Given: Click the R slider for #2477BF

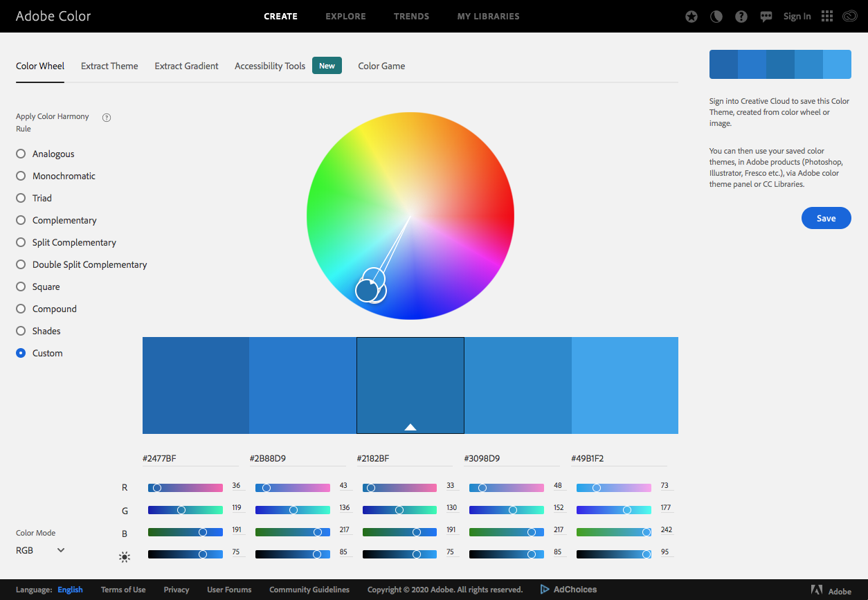Looking at the screenshot, I should point(186,488).
